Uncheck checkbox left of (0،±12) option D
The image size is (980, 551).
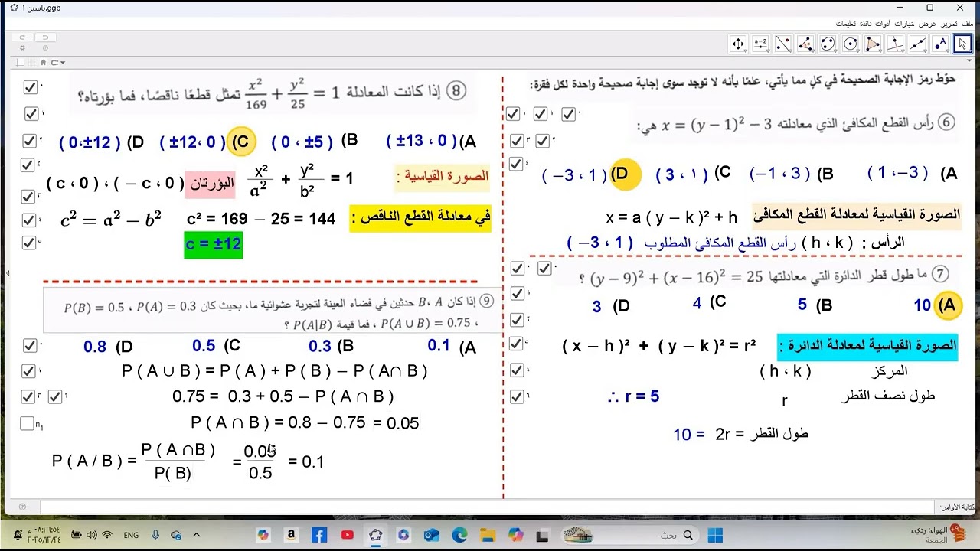click(x=29, y=141)
